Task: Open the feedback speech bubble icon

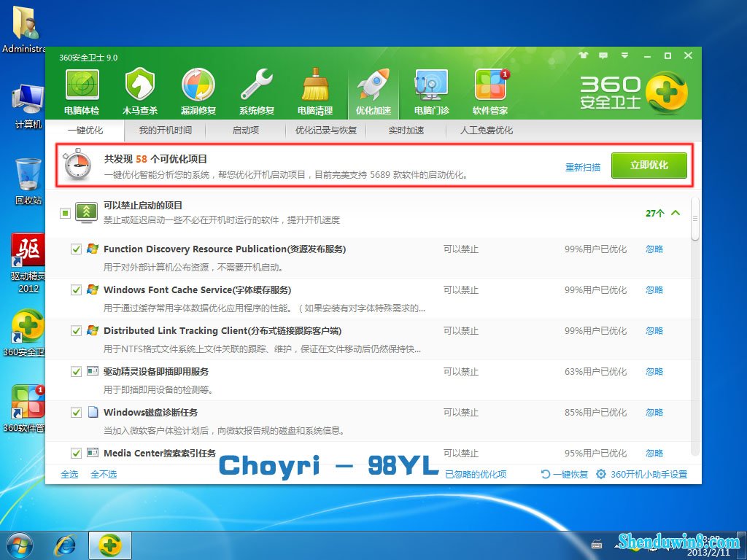Action: pyautogui.click(x=603, y=55)
